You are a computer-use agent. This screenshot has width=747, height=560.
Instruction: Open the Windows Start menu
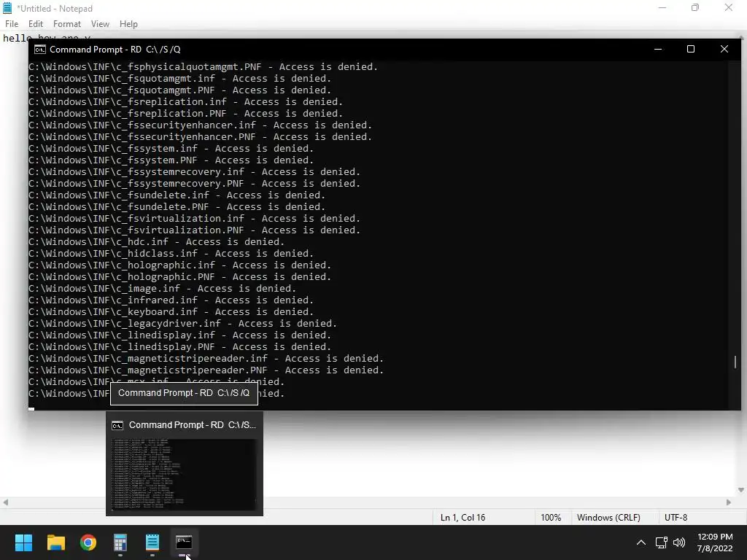(x=23, y=542)
